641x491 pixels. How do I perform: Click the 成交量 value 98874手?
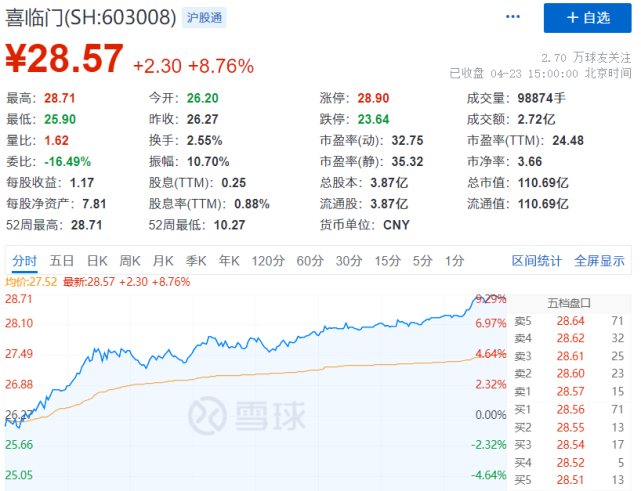[541, 98]
